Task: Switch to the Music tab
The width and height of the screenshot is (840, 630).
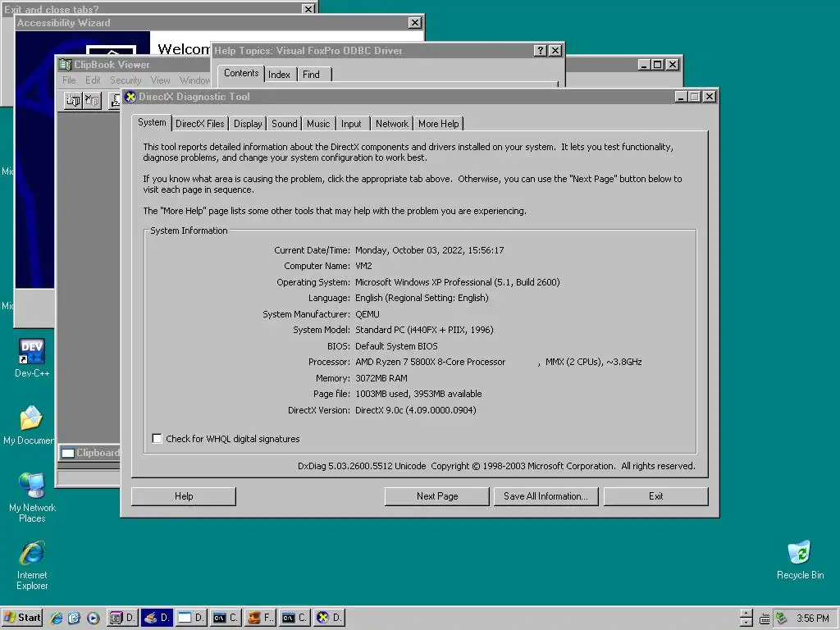Action: coord(318,124)
